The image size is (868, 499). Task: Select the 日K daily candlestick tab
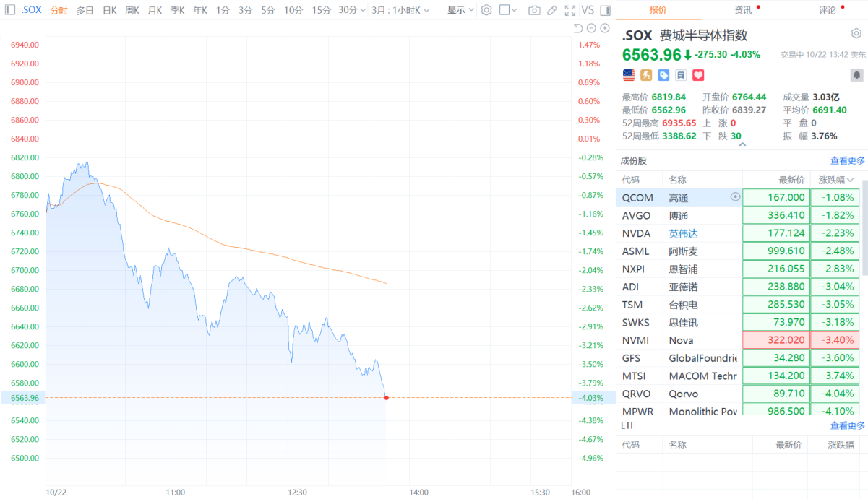(x=108, y=11)
